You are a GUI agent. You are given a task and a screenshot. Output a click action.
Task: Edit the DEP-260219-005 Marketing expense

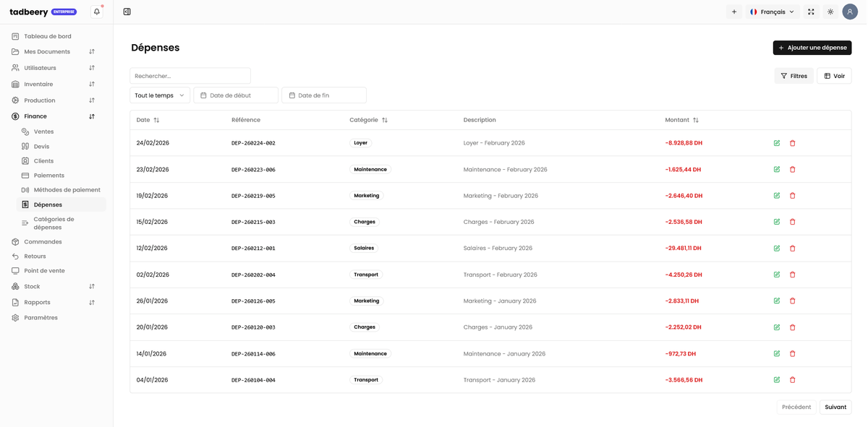tap(777, 196)
